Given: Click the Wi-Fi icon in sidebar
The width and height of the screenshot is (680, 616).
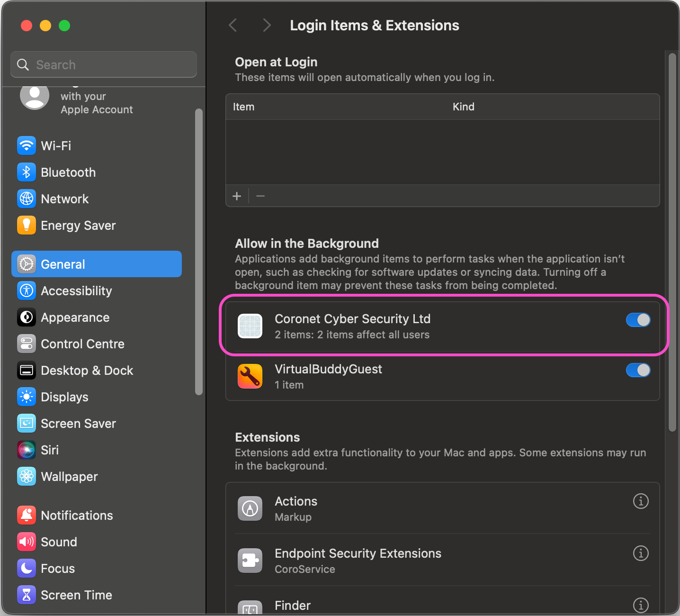Looking at the screenshot, I should [x=27, y=145].
